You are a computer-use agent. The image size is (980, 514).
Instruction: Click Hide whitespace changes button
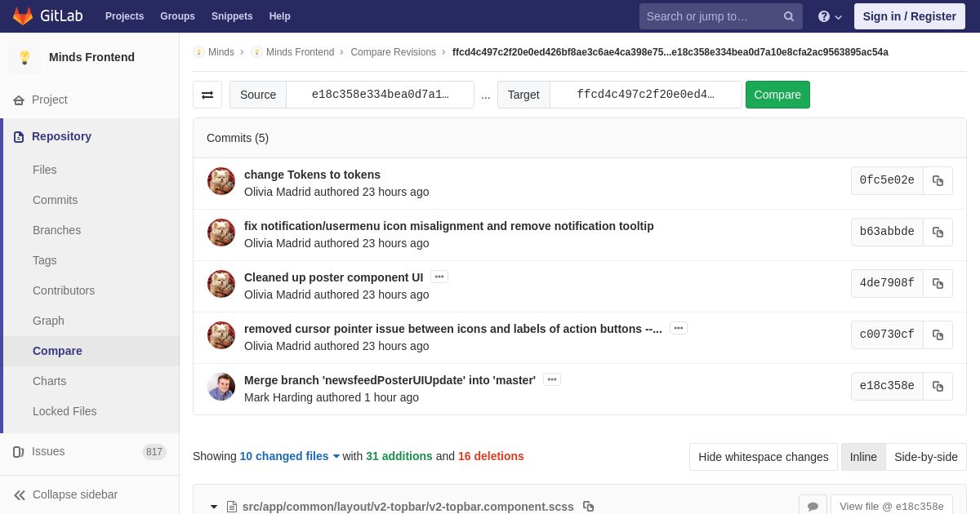pos(764,457)
